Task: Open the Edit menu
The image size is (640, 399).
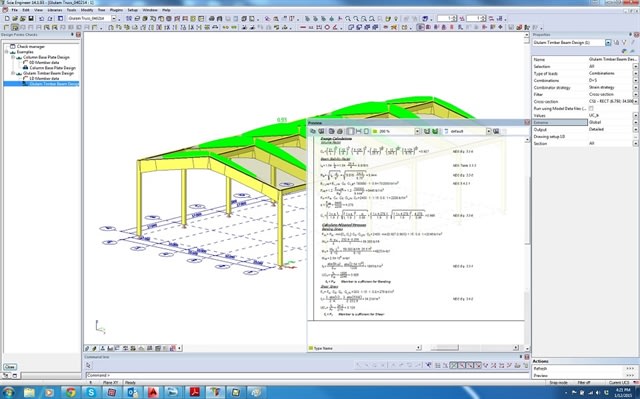Action: (26, 10)
